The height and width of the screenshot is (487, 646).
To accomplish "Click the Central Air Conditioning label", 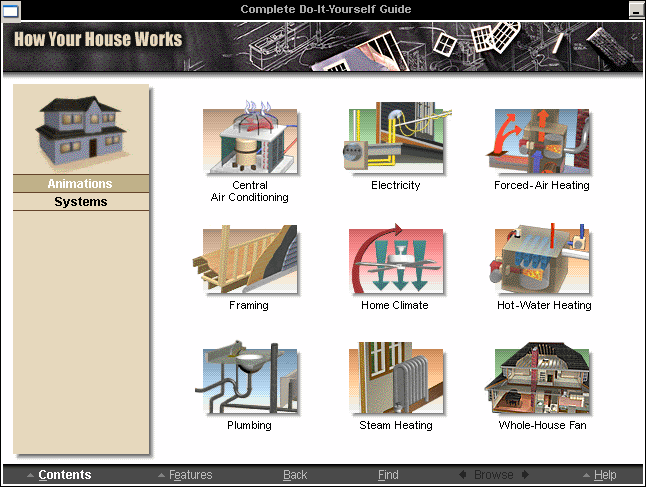I will pyautogui.click(x=250, y=191).
